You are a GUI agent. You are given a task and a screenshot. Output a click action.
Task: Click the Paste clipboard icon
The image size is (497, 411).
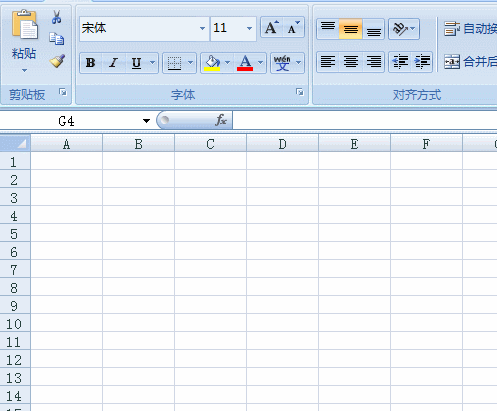click(25, 25)
